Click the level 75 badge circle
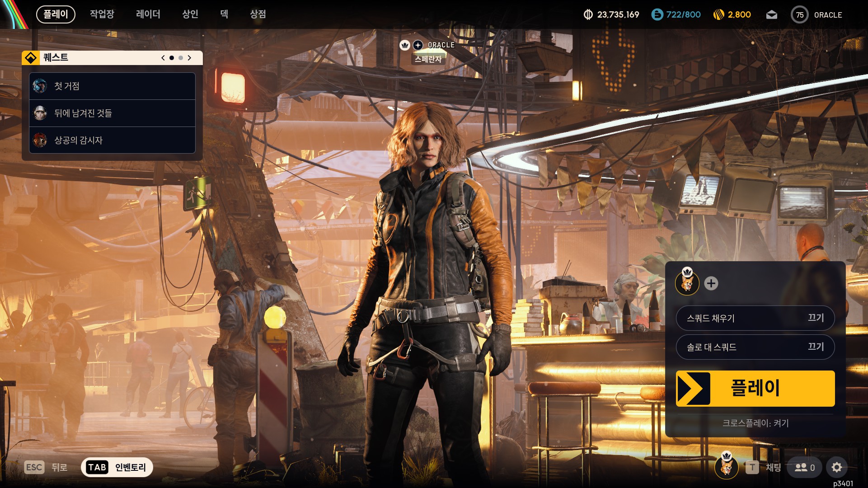The height and width of the screenshot is (488, 868). (x=799, y=15)
